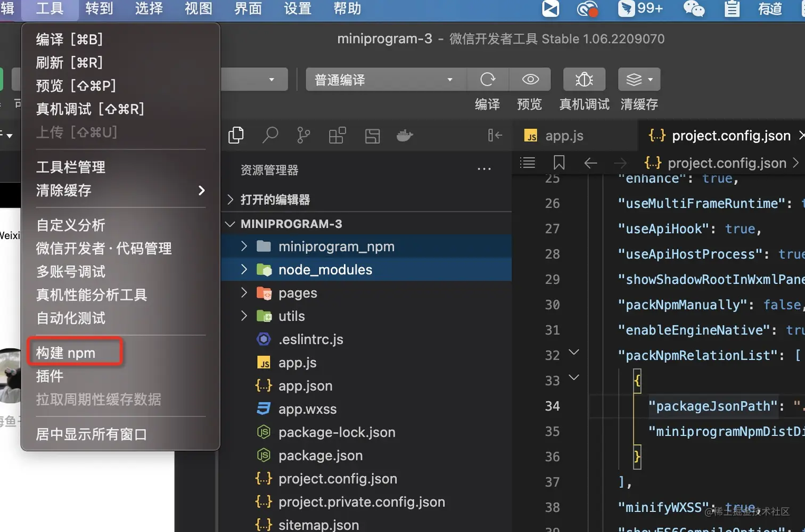This screenshot has height=532, width=805.
Task: Choose 插件 in the tools menu
Action: (x=121, y=377)
